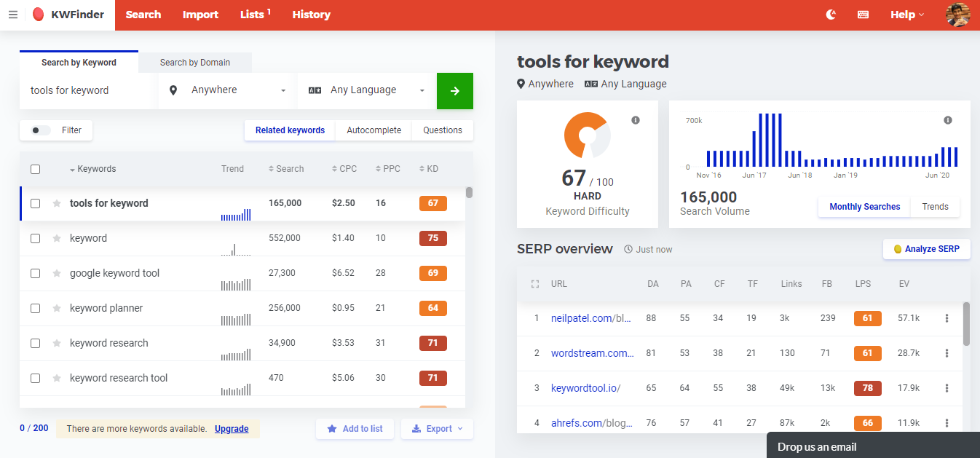Star the 'google keyword tool' row
Screen dimensions: 980x458
click(57, 273)
